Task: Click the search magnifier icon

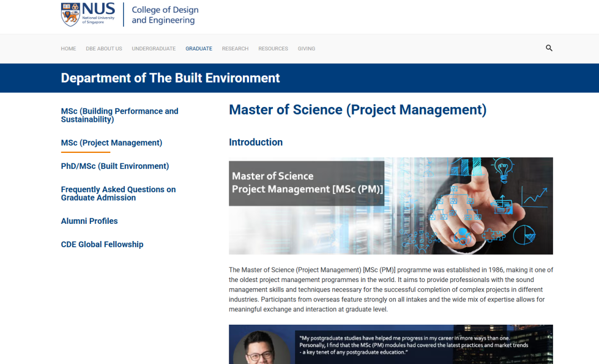Action: tap(549, 48)
